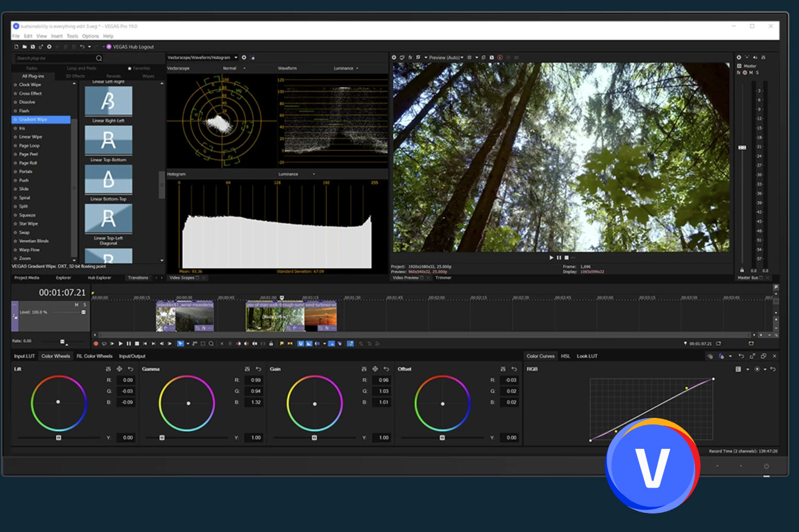Open the RGB channel selector dropdown arrow
The image size is (799, 532).
click(747, 369)
